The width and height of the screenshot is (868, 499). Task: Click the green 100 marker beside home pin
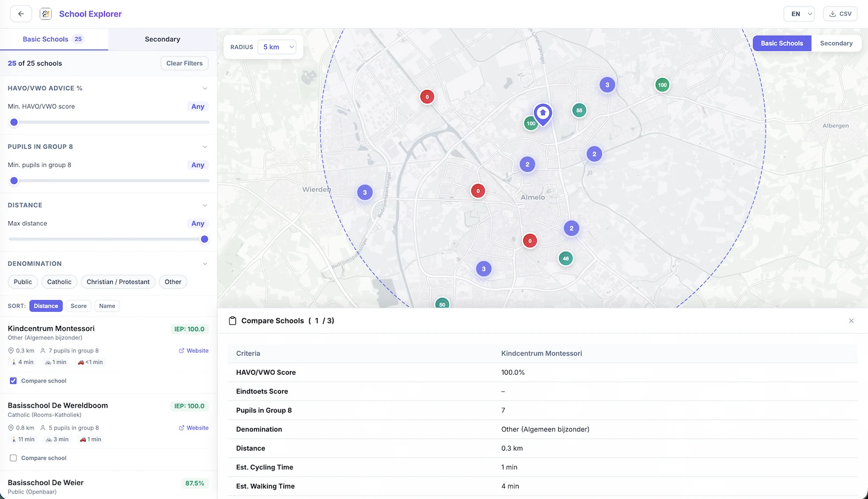pos(531,123)
